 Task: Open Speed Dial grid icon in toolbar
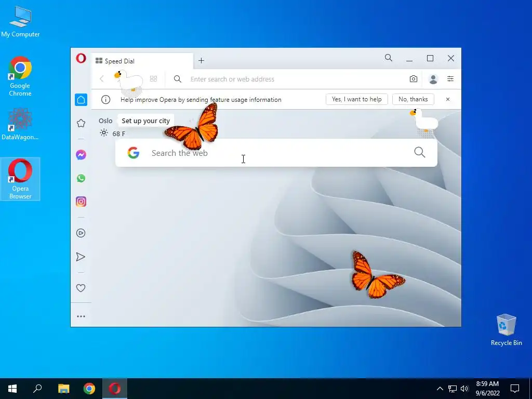[x=153, y=79]
